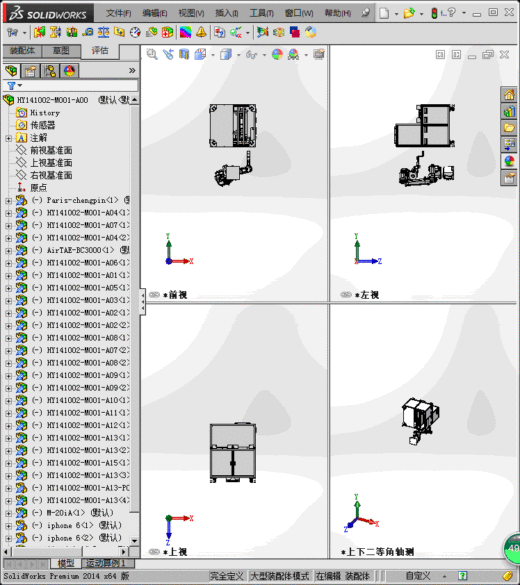520x585 pixels.
Task: Toggle 大型装配体模式 in the status bar
Action: coord(281,576)
